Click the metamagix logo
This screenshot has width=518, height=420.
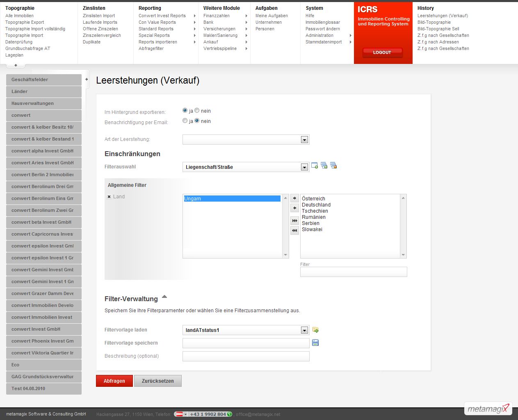tap(488, 409)
